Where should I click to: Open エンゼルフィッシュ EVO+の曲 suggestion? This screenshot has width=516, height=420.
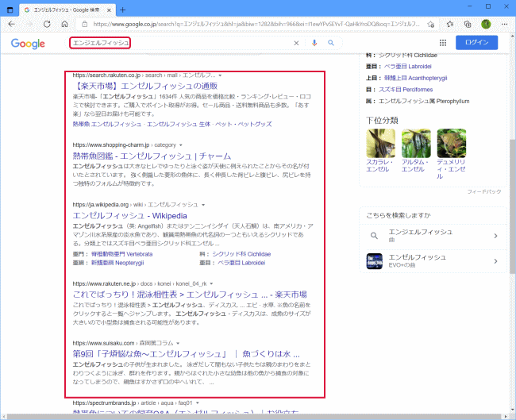433,261
